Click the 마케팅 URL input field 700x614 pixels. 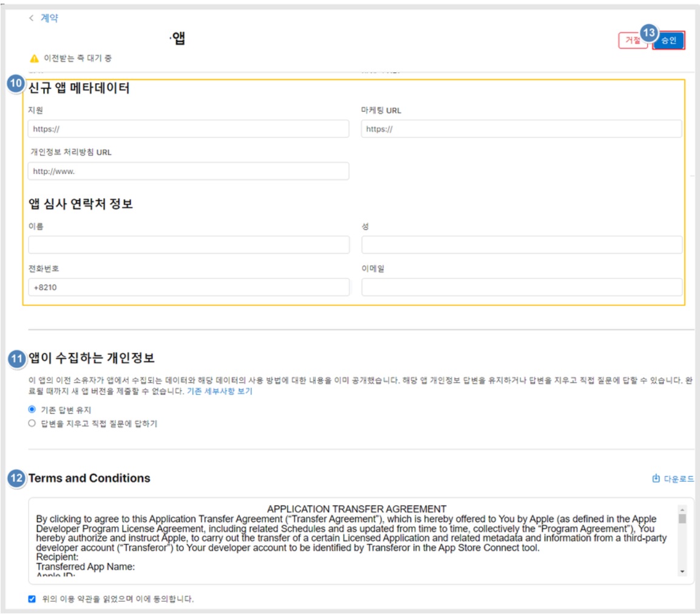(x=522, y=129)
